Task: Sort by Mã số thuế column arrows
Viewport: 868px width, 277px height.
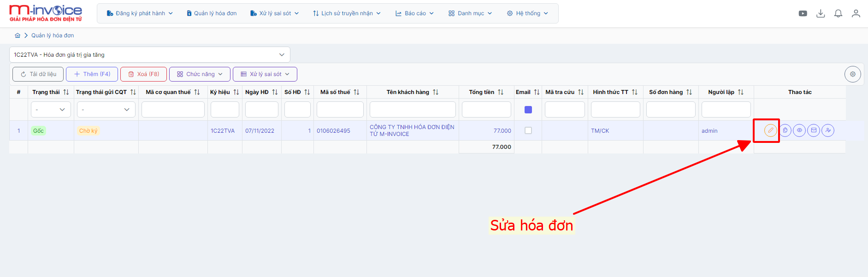Action: point(357,92)
